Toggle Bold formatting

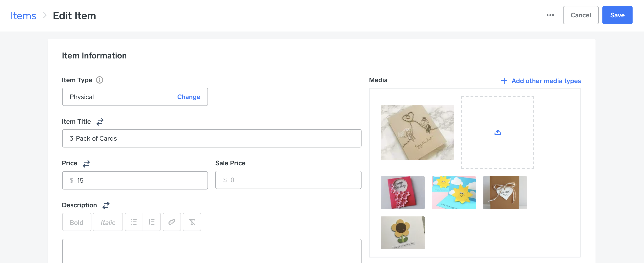77,222
